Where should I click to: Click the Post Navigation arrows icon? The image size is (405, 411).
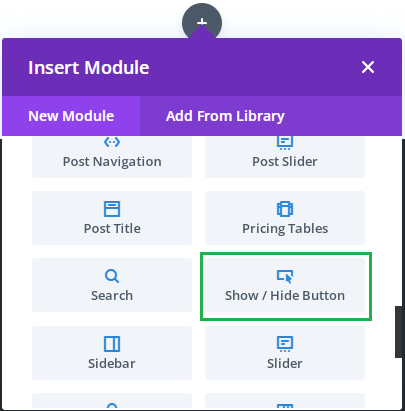coord(112,142)
